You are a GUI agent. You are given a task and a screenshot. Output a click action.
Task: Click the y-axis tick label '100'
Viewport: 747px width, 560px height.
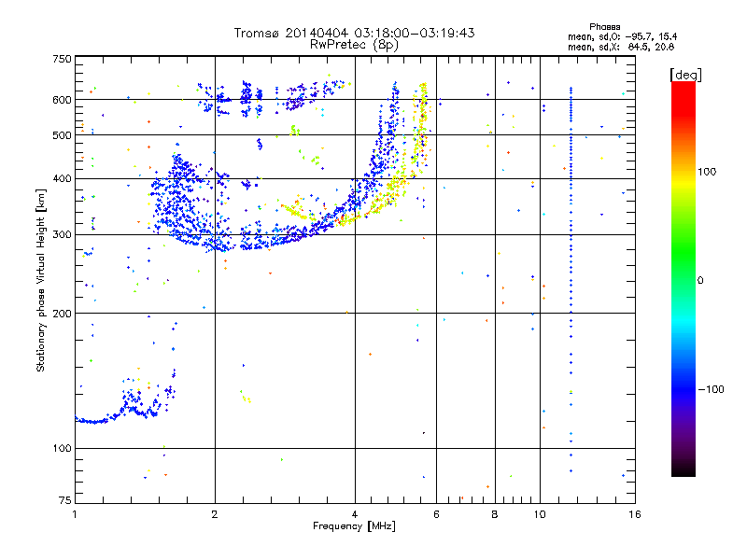[62, 449]
